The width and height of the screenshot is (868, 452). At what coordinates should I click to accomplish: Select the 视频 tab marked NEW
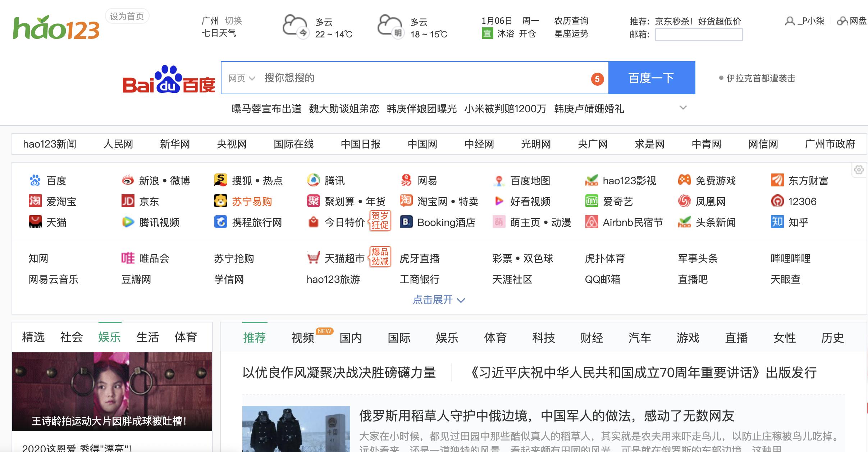pos(302,338)
